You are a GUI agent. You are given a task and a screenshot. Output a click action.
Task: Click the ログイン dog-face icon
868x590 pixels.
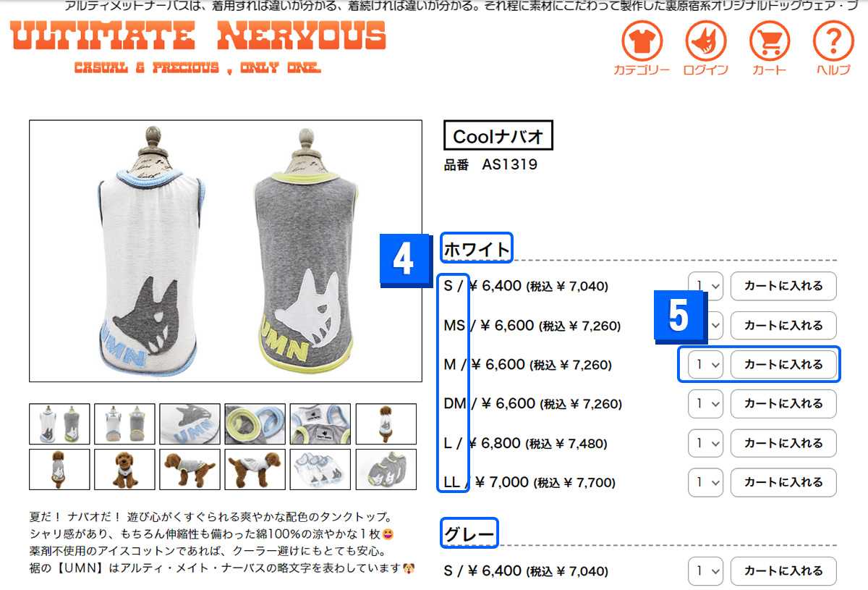pyautogui.click(x=706, y=42)
